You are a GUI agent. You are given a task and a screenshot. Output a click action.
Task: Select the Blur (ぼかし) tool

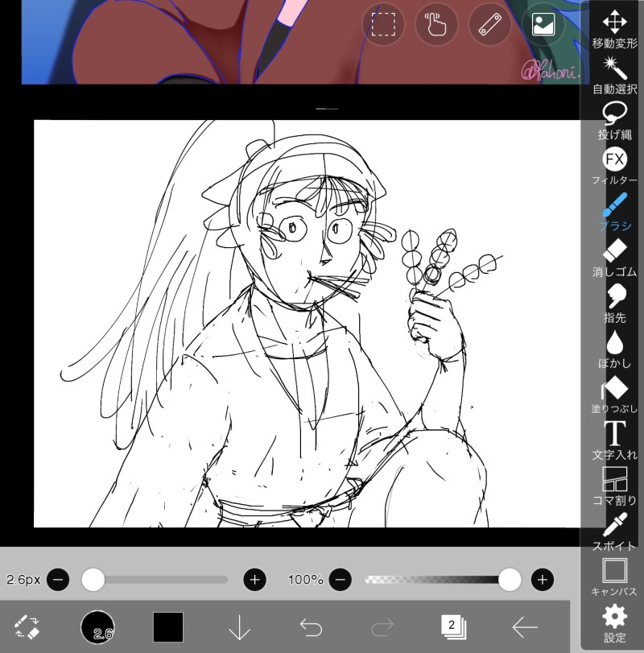(x=614, y=349)
